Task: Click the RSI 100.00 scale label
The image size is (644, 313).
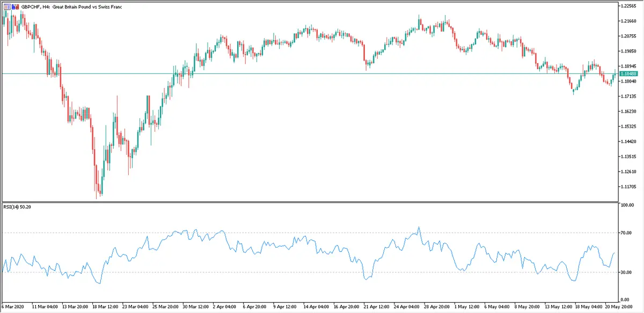Action: point(628,205)
